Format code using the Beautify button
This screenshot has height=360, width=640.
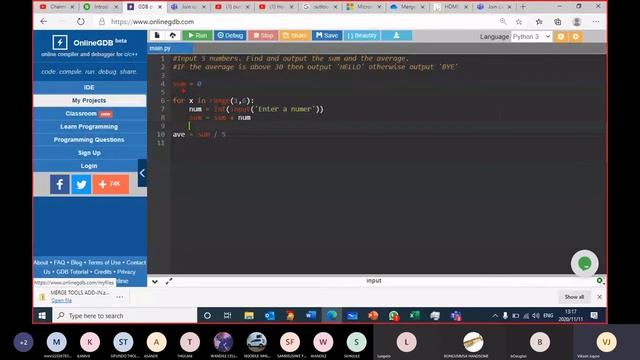click(362, 36)
